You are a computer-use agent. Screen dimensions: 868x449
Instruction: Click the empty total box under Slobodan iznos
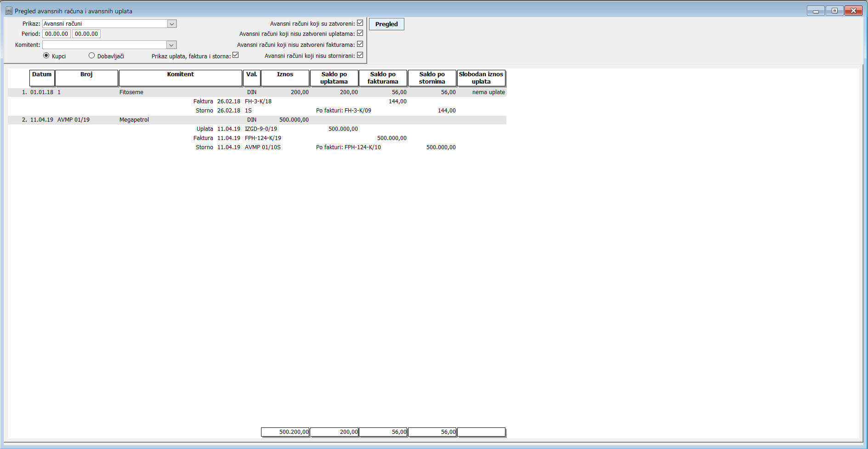click(482, 432)
